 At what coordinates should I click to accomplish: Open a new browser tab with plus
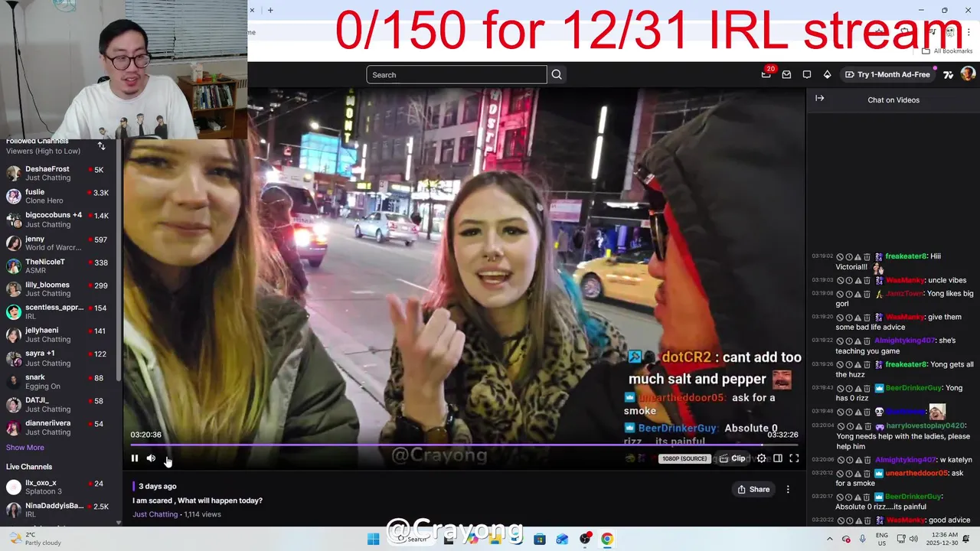(270, 10)
